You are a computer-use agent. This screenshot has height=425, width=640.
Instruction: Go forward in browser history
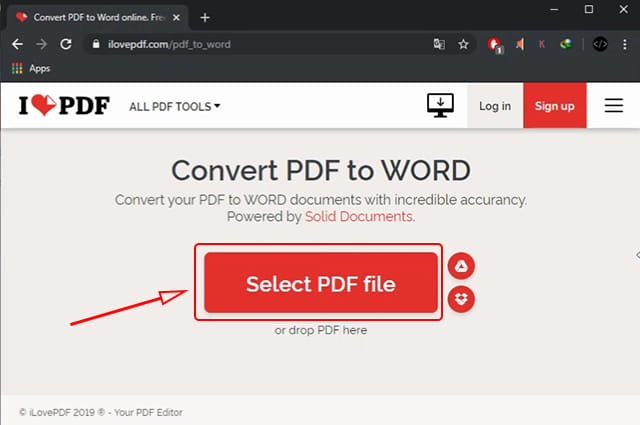(x=41, y=44)
